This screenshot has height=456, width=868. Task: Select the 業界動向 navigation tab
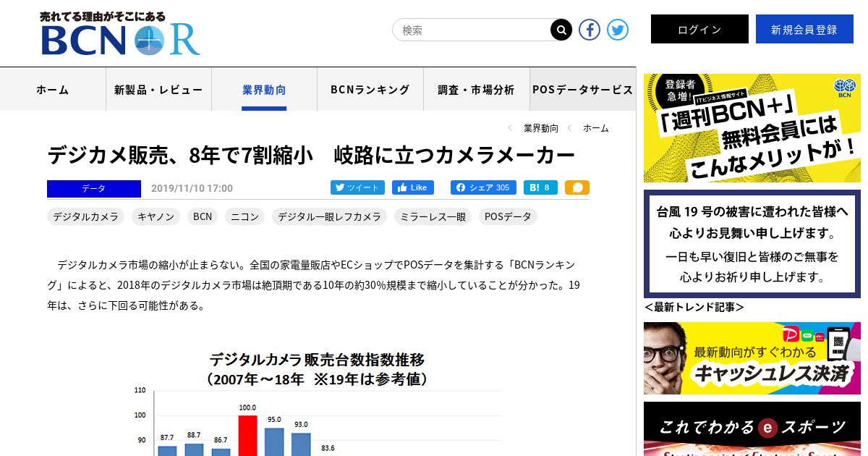click(264, 90)
